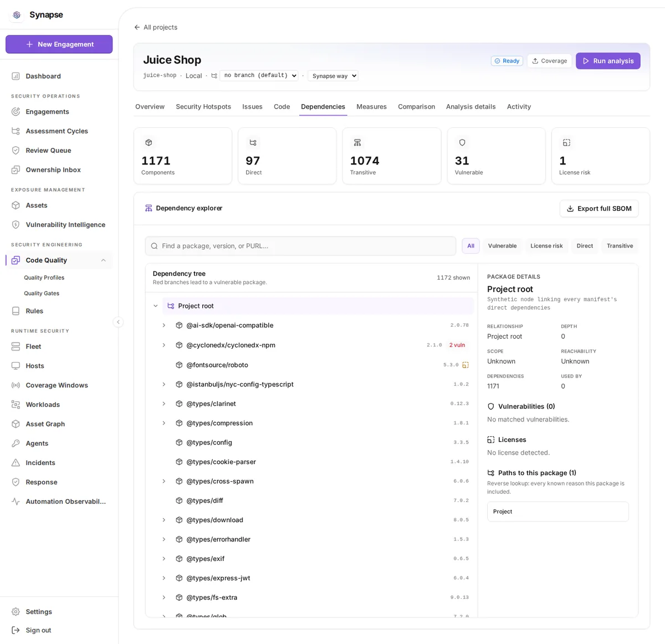Filter dependencies by License risk
665x644 pixels.
click(546, 246)
